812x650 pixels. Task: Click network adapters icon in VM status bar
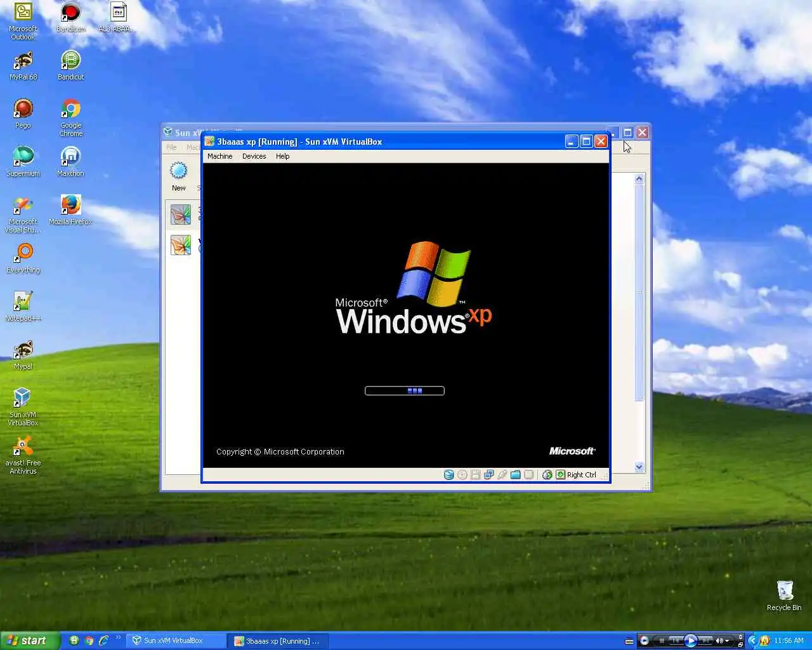pyautogui.click(x=488, y=475)
